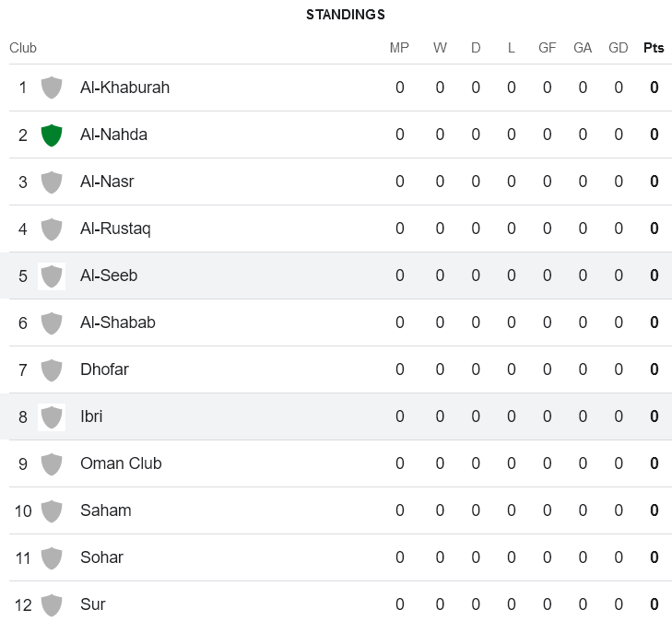Click the MP column header
This screenshot has width=672, height=633.
[399, 48]
